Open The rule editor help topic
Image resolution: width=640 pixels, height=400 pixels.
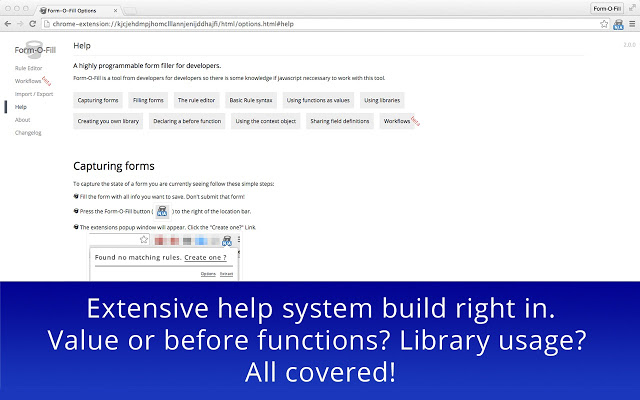click(196, 100)
